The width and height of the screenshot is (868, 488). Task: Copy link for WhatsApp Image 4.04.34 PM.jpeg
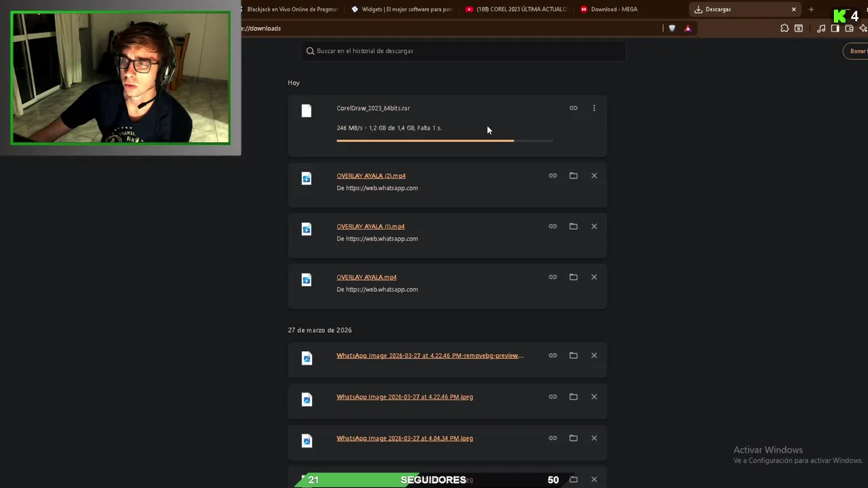(x=553, y=438)
